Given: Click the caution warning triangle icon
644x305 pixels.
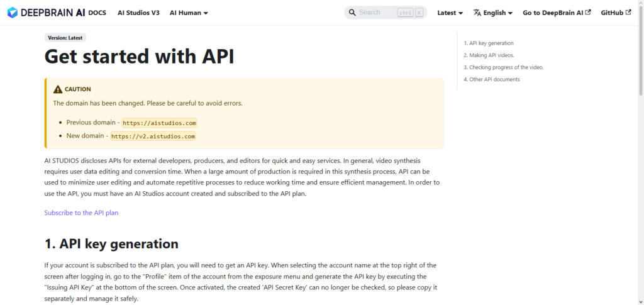Looking at the screenshot, I should (x=58, y=89).
